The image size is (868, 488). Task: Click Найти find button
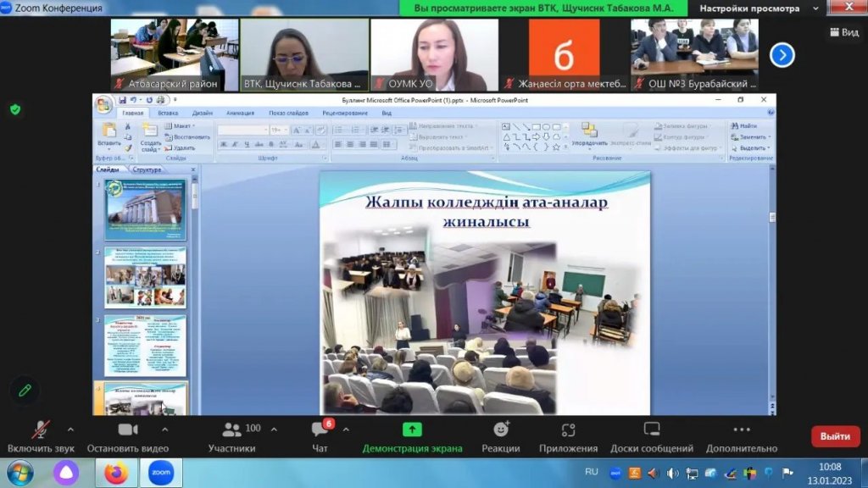(x=744, y=126)
